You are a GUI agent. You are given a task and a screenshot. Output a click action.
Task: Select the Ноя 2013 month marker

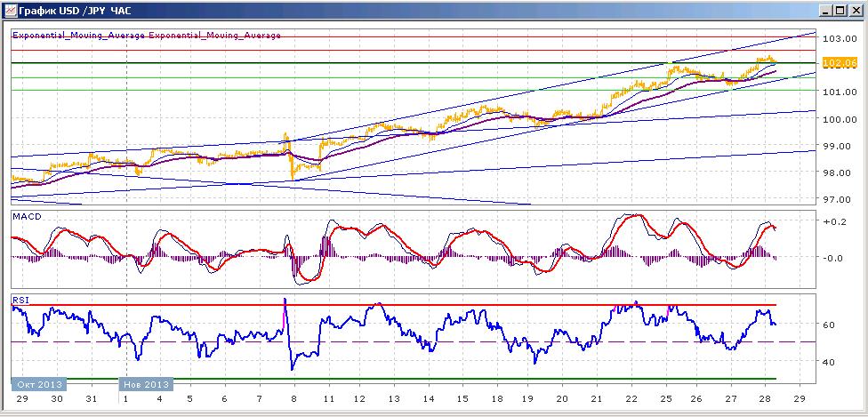(146, 384)
